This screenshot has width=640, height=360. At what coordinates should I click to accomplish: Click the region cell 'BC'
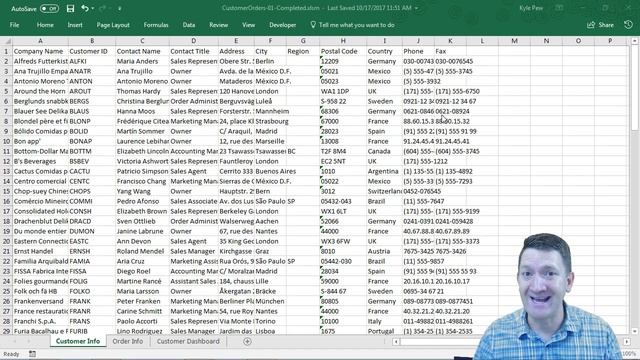point(303,151)
